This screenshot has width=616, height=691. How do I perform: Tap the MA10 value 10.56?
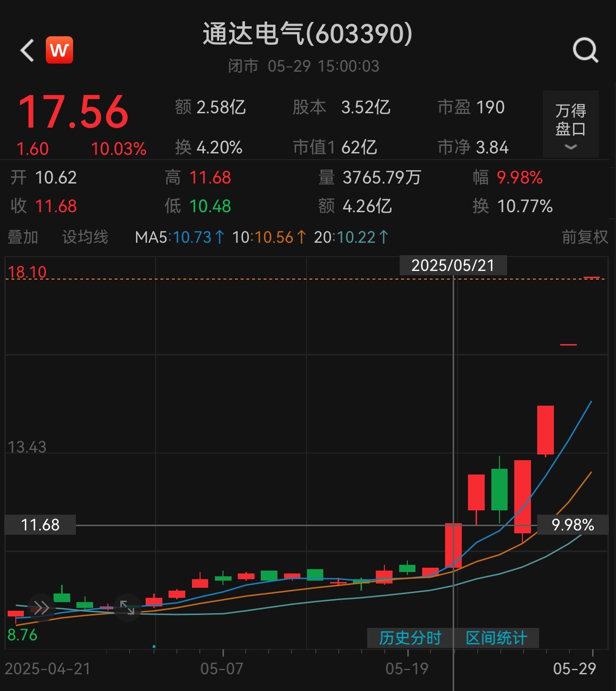274,237
